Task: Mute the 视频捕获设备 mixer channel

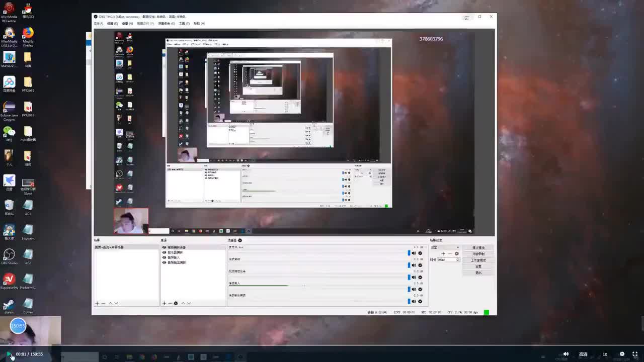Action: (x=414, y=277)
